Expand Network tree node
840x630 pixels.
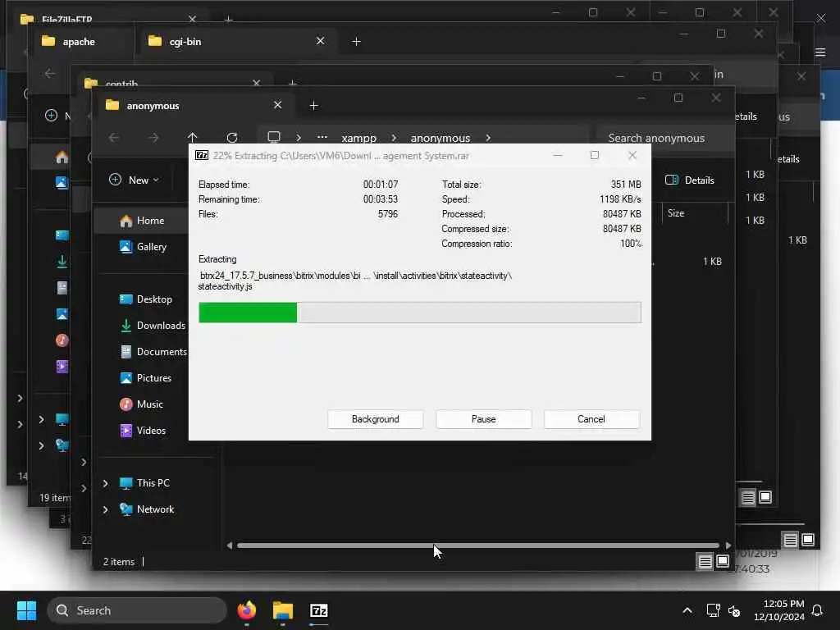[x=106, y=509]
